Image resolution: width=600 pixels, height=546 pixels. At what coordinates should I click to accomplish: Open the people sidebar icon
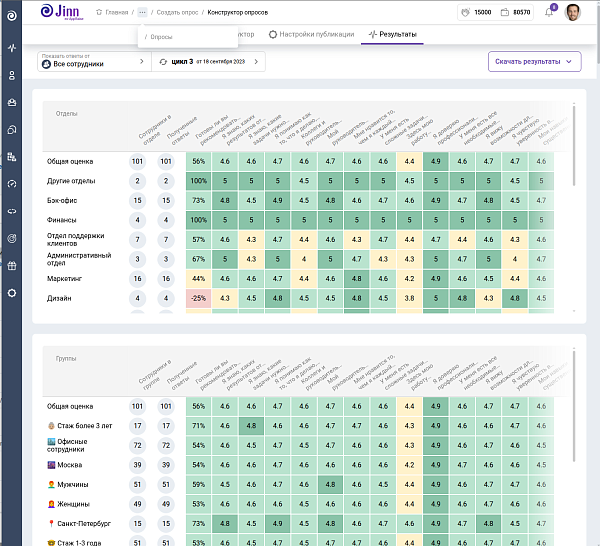pyautogui.click(x=11, y=75)
